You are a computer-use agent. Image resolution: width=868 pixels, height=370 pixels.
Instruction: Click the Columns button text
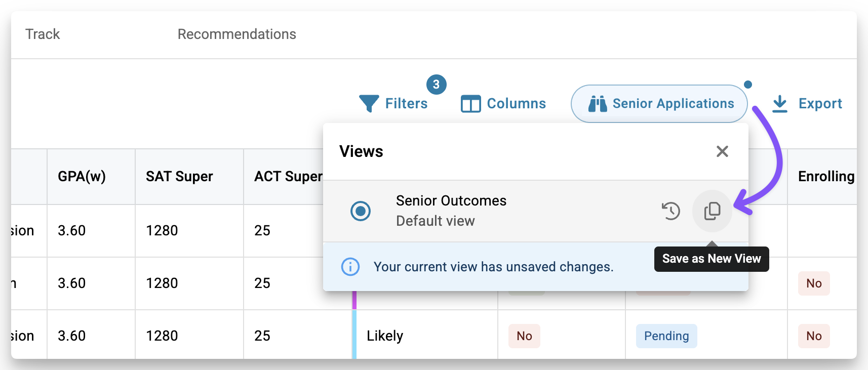point(516,104)
